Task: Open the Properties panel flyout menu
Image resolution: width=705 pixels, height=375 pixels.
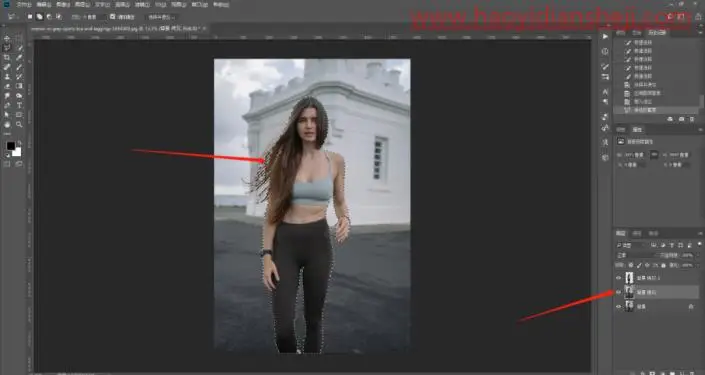Action: (700, 129)
